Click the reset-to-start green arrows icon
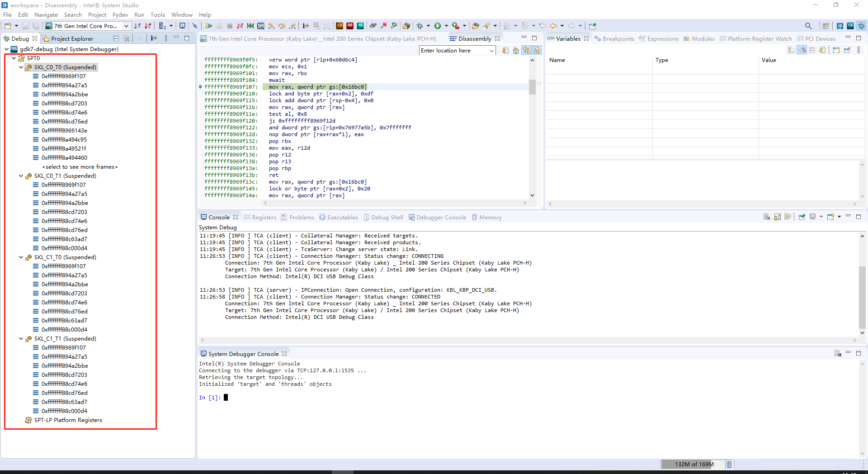This screenshot has height=474, width=868. (250, 26)
